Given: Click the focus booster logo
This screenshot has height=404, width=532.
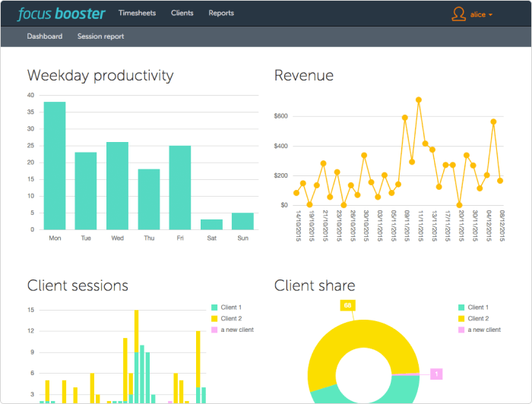Looking at the screenshot, I should coord(62,14).
